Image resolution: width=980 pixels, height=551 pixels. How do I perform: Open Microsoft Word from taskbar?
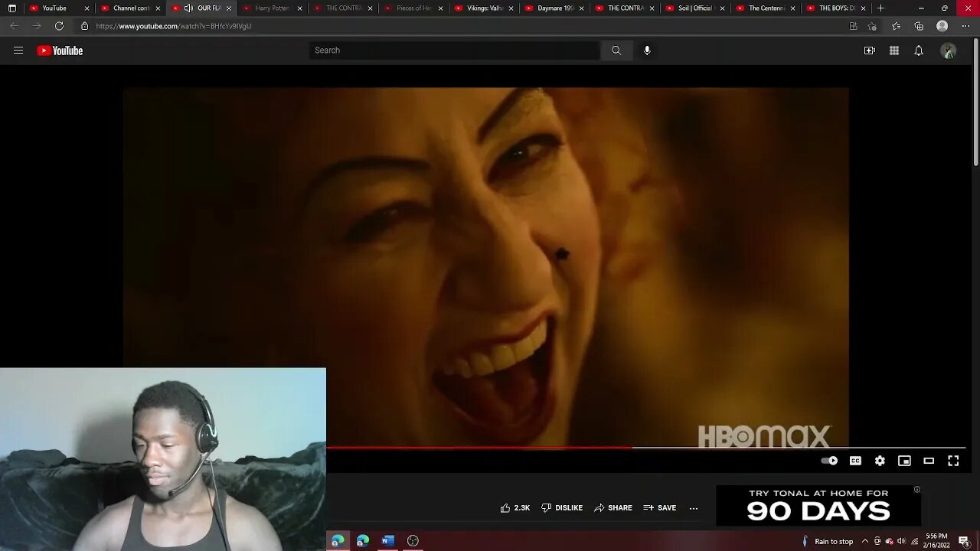[x=388, y=541]
